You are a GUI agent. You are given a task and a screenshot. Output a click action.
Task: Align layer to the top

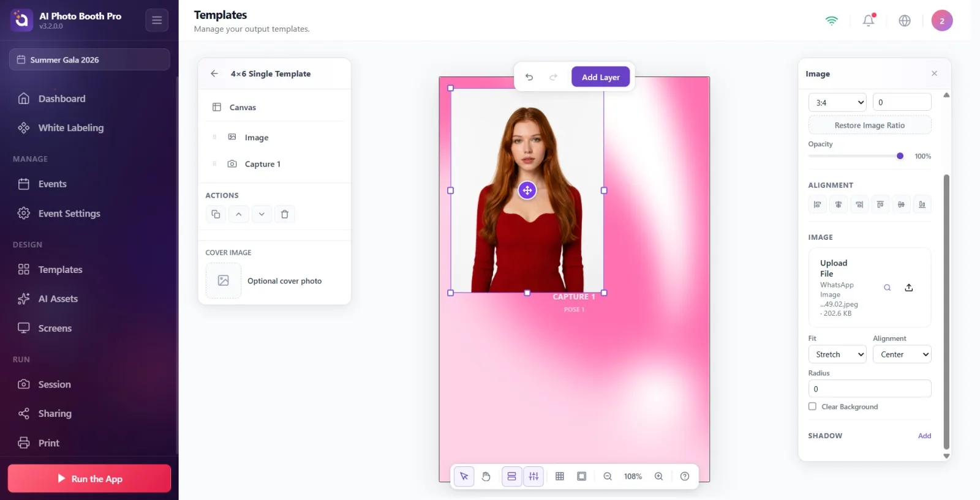880,204
